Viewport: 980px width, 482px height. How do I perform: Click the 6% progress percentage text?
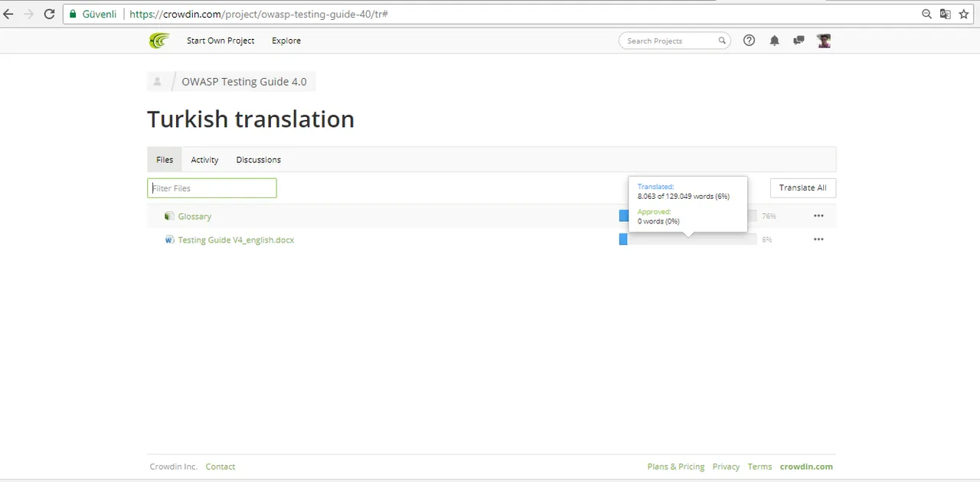pyautogui.click(x=766, y=239)
